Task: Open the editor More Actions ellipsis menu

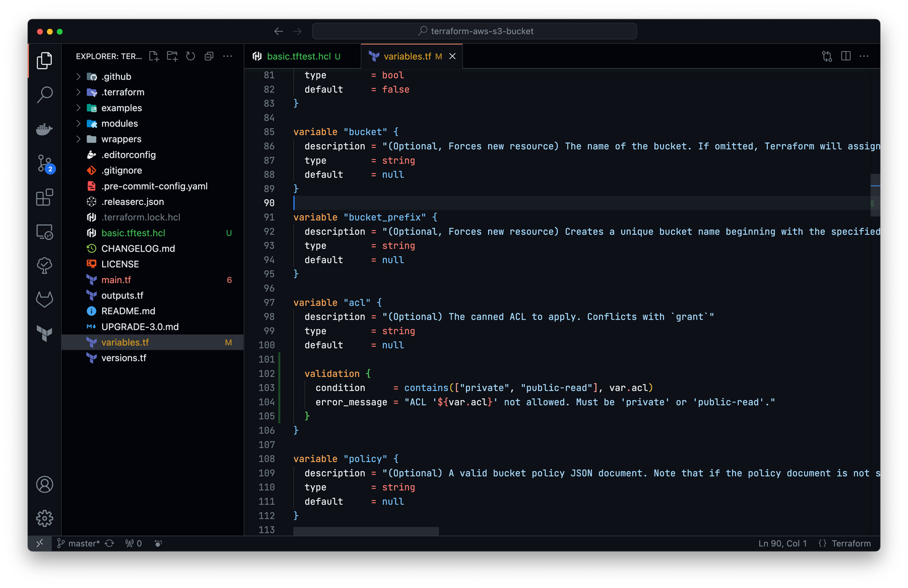Action: 864,56
